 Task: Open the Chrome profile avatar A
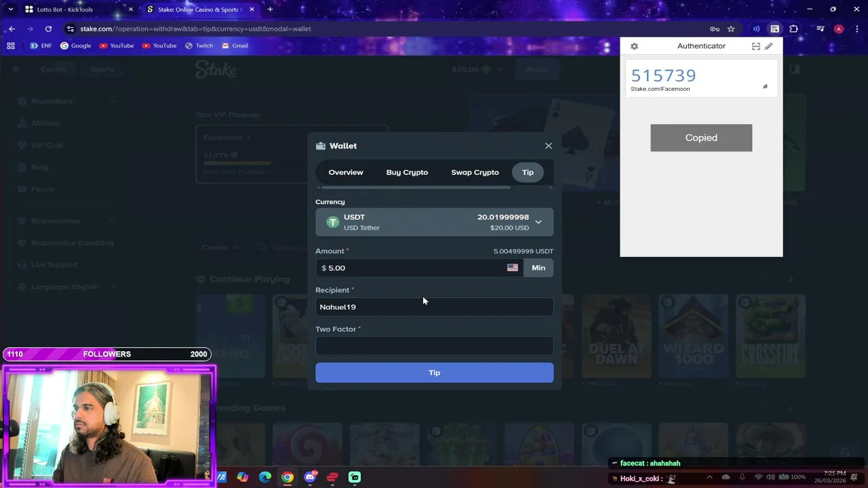click(x=839, y=28)
